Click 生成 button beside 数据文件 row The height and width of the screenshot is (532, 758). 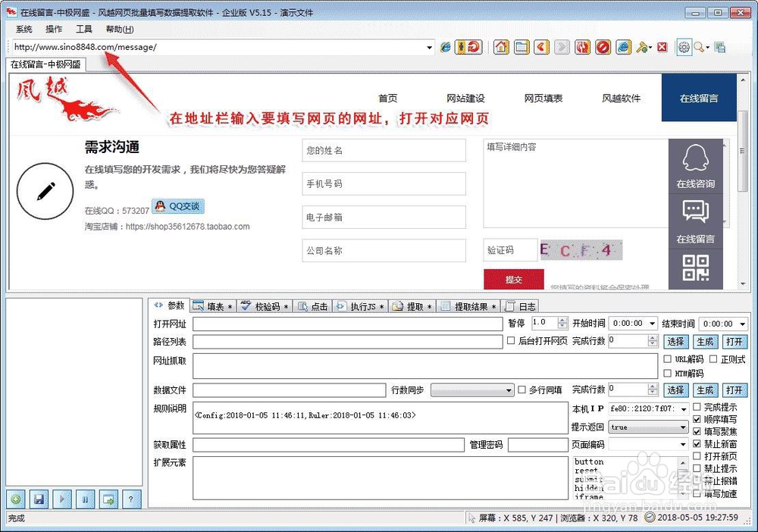pos(705,390)
